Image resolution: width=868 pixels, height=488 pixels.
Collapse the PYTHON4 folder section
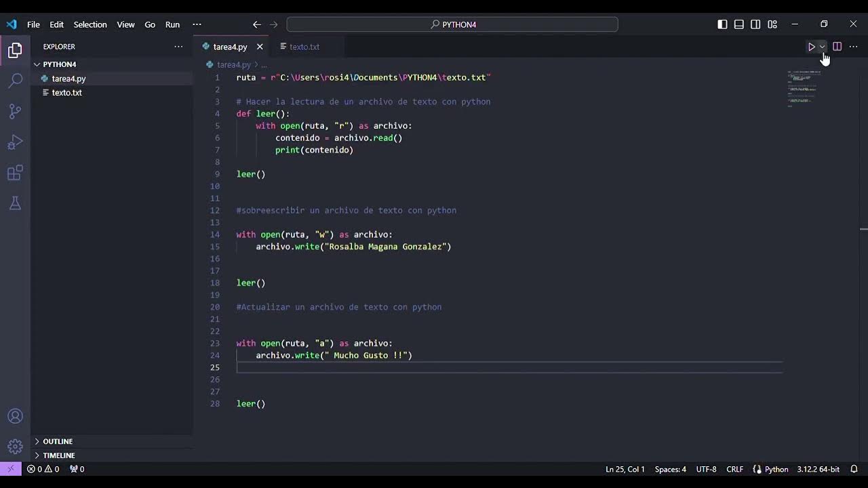tap(112, 64)
